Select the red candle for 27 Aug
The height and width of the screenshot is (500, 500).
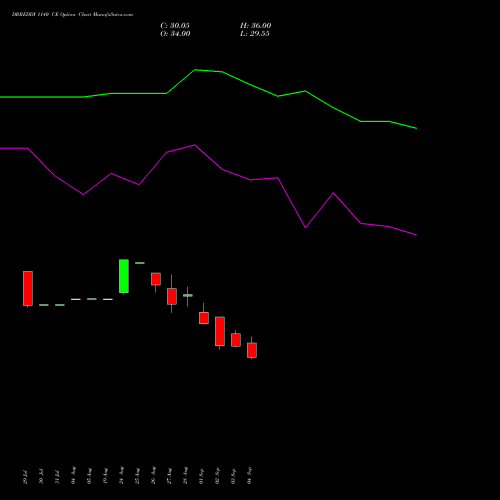172,296
